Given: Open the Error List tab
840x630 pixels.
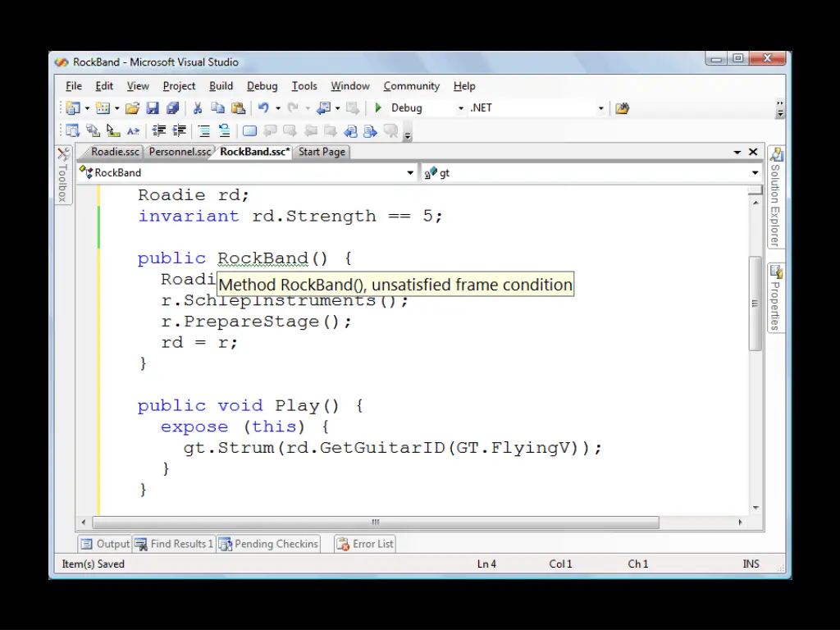Looking at the screenshot, I should pos(365,545).
